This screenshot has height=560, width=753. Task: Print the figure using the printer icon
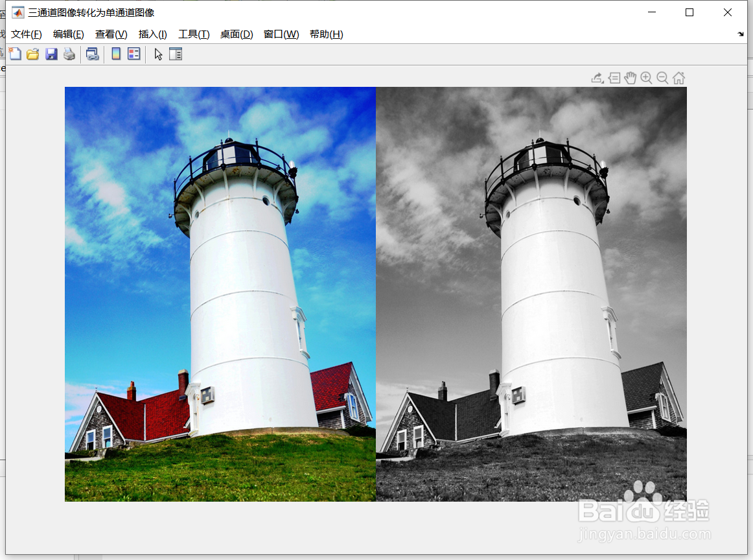69,54
